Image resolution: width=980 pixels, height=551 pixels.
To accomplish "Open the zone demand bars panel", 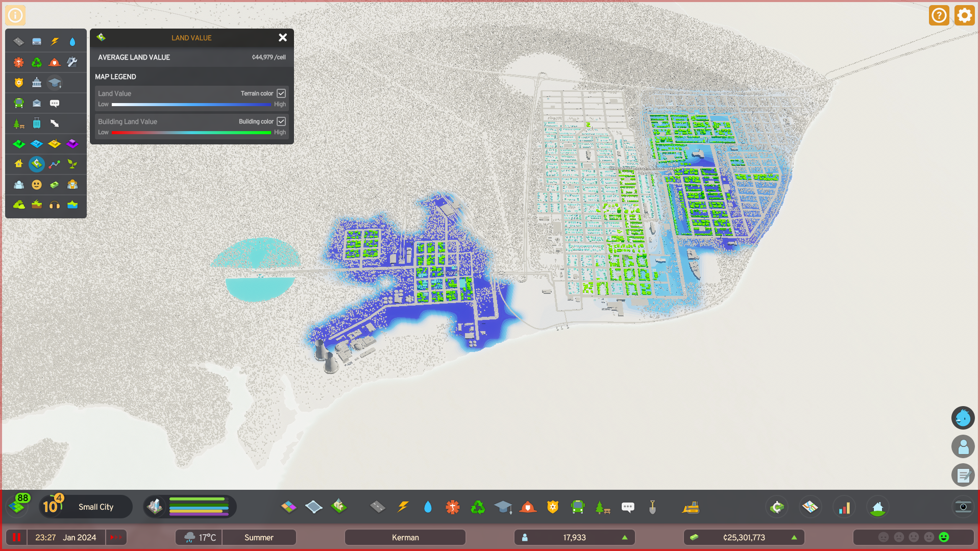I will pos(189,507).
